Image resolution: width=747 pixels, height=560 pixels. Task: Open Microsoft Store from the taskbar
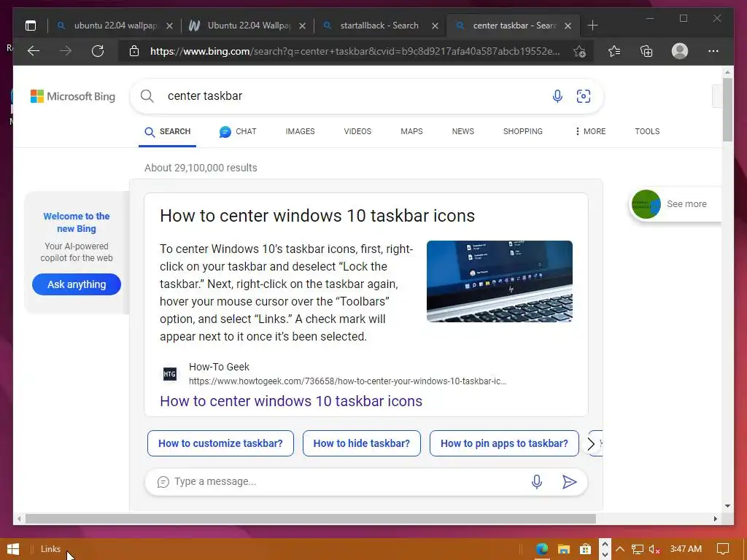(586, 549)
